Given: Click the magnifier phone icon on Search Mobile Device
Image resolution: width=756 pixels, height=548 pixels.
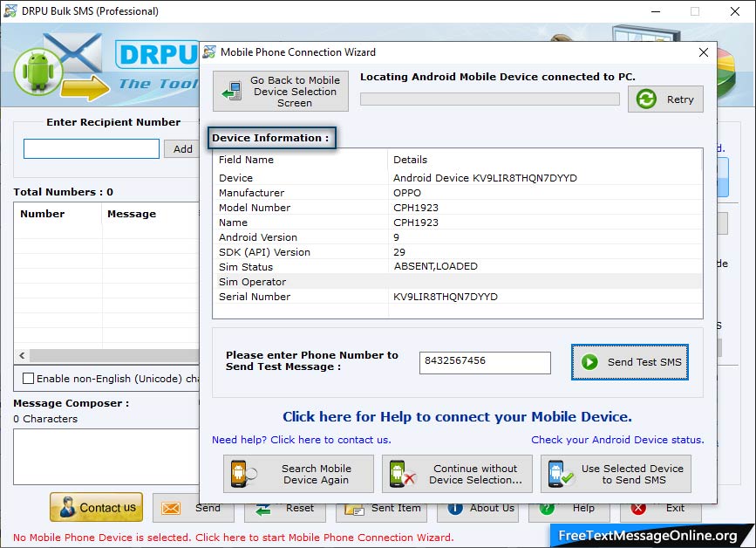Looking at the screenshot, I should (x=243, y=474).
